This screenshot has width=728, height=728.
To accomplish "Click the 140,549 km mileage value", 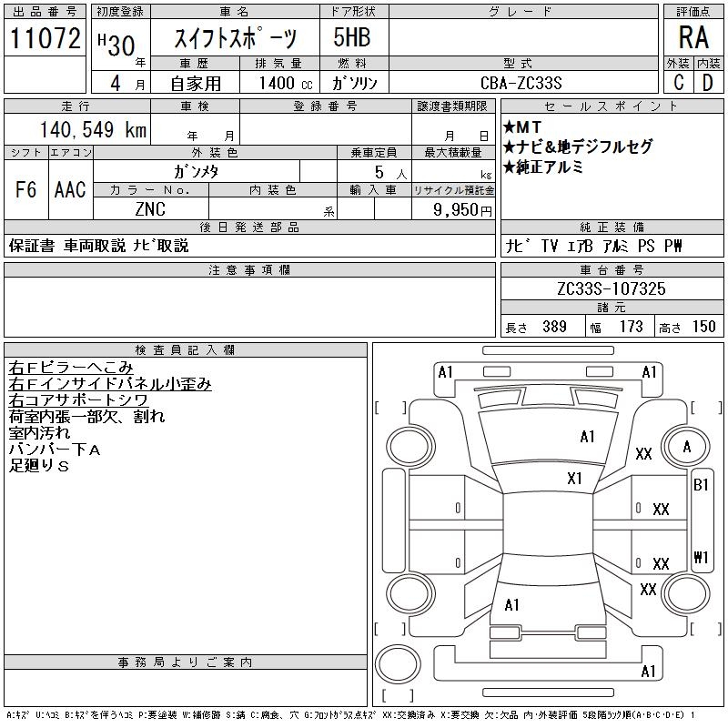I will 90,130.
